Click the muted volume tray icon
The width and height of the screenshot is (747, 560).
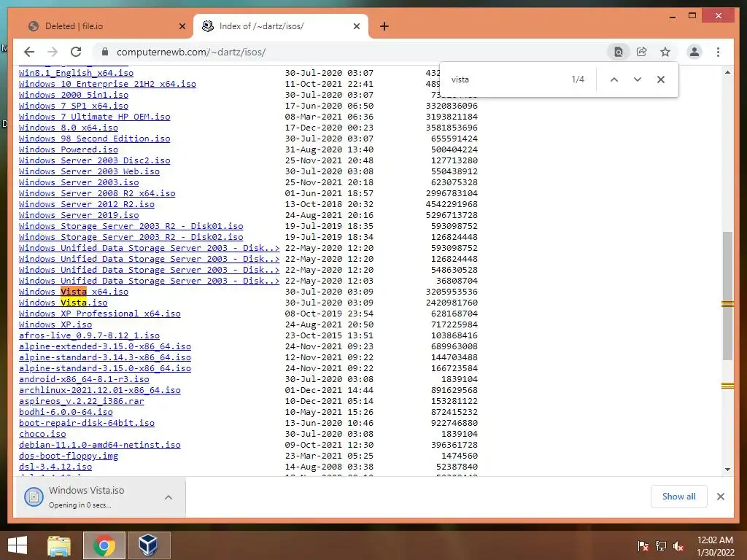click(678, 545)
